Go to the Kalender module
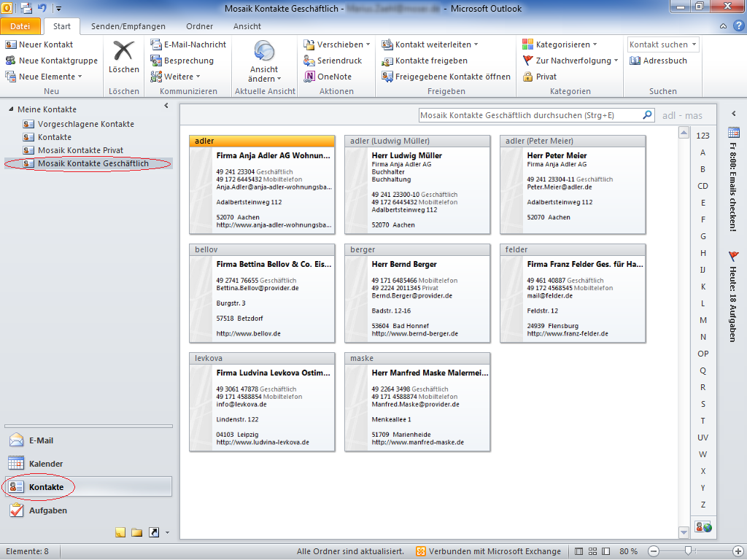The image size is (747, 560). pos(88,463)
